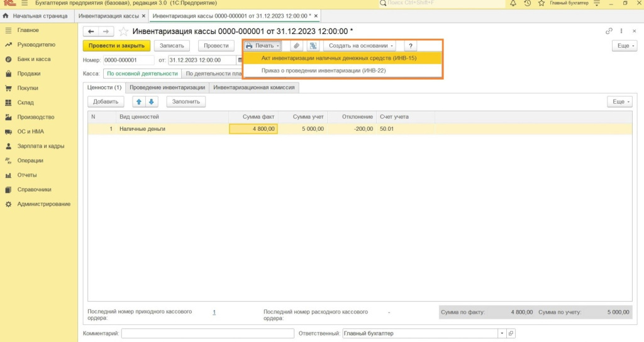Go forward with the right arrow button
This screenshot has height=342, width=644.
coord(106,31)
